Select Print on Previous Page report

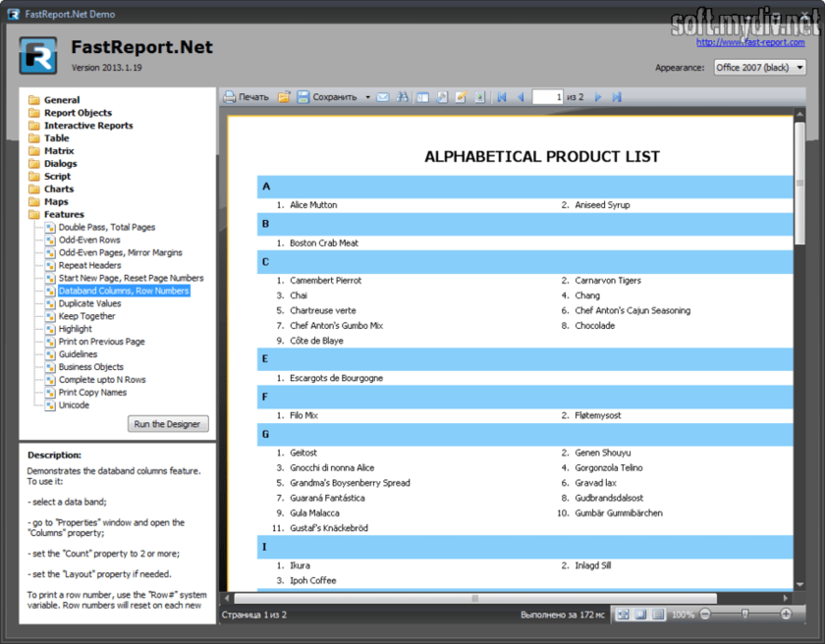[x=101, y=342]
